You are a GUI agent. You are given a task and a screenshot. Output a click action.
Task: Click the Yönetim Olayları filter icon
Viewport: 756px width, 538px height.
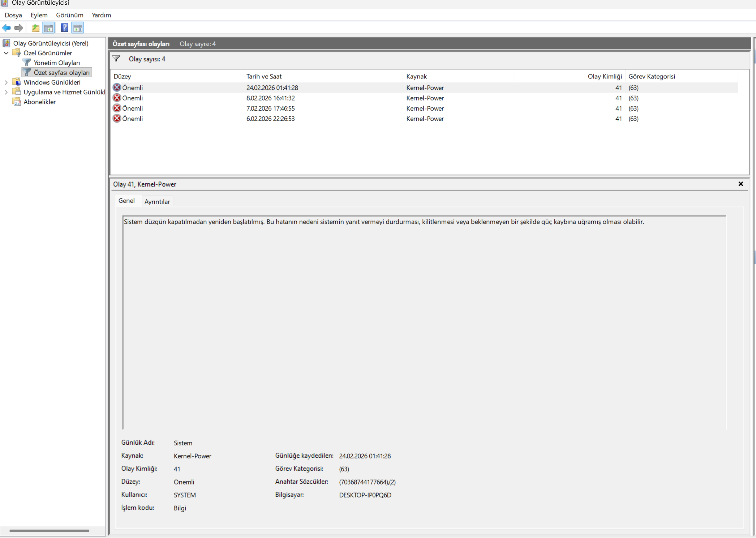click(27, 63)
